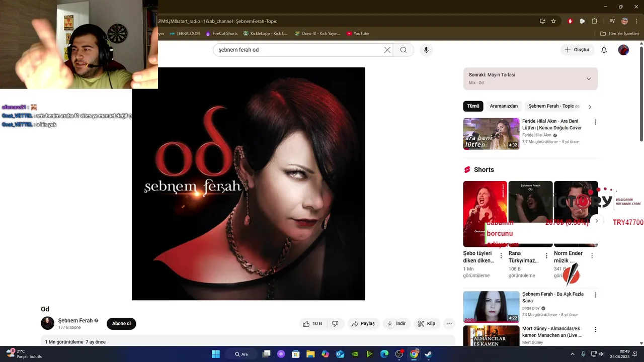Open the YouTube account avatar menu
Image resolution: width=644 pixels, height=362 pixels.
click(623, 50)
